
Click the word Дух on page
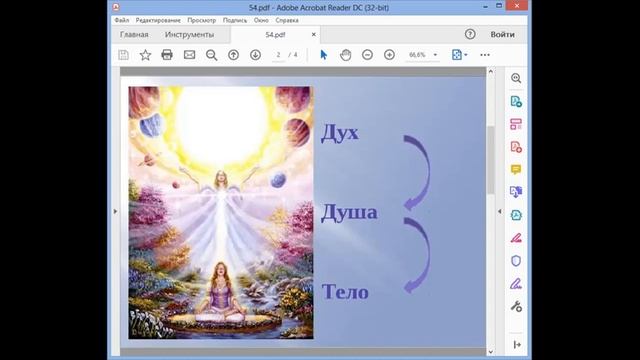[x=340, y=133]
